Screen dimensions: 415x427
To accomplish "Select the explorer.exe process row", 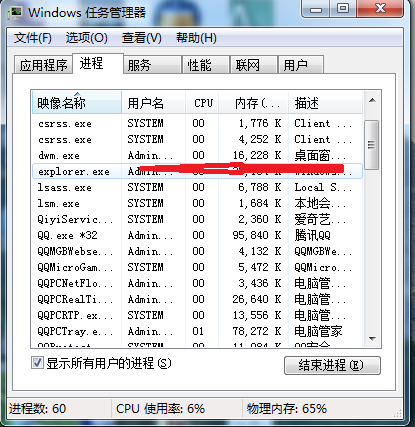I will pos(197,171).
